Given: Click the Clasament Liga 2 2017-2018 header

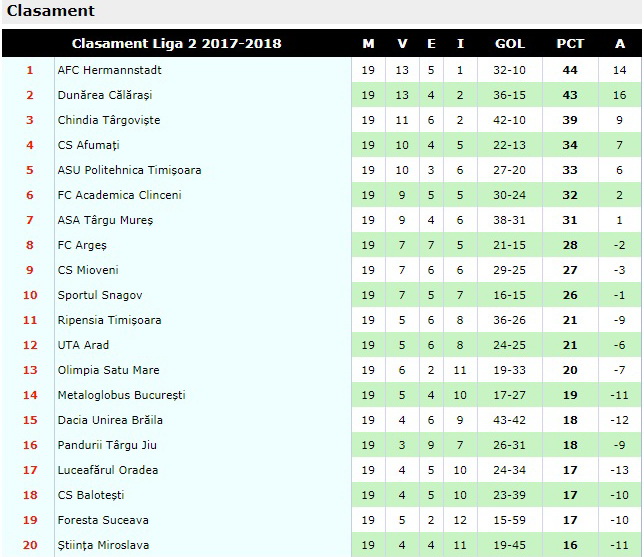Looking at the screenshot, I should [177, 44].
